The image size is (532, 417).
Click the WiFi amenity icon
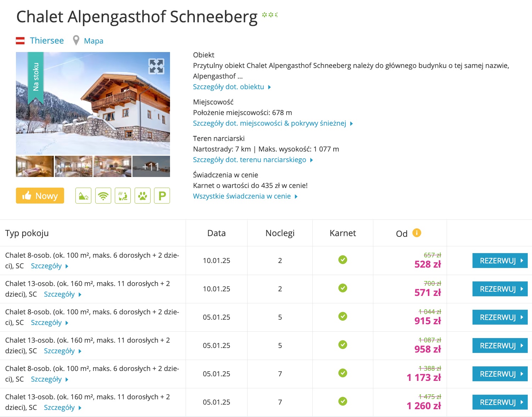(103, 196)
